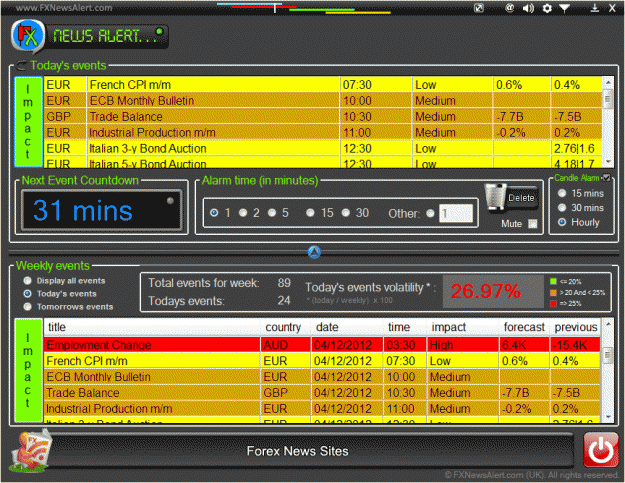Toggle the Mute checkbox

533,224
